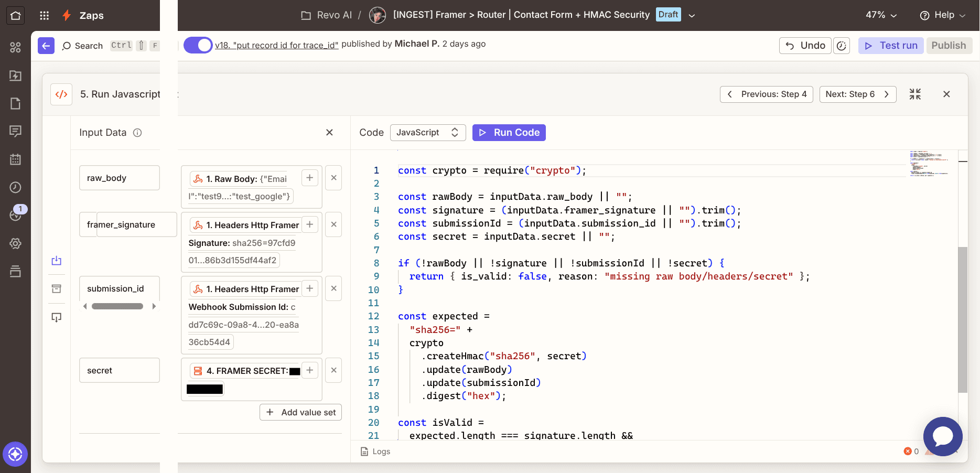Image resolution: width=980 pixels, height=473 pixels.
Task: Open Logs at the bottom of the code panel
Action: tap(375, 451)
